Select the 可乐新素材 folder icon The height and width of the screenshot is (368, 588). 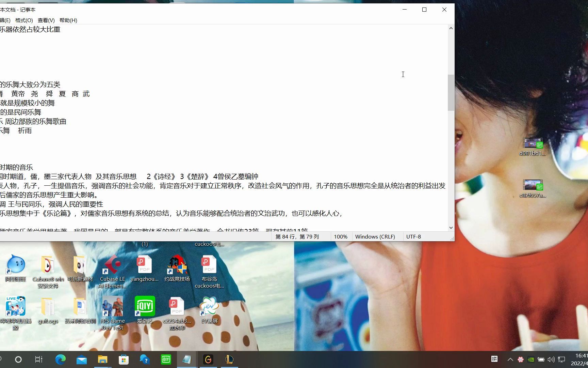click(x=80, y=269)
